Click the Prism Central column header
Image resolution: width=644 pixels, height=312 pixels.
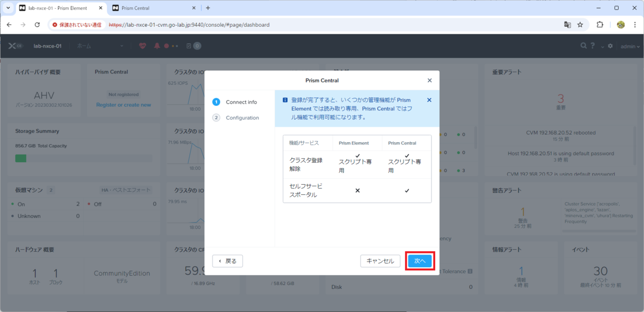point(402,143)
